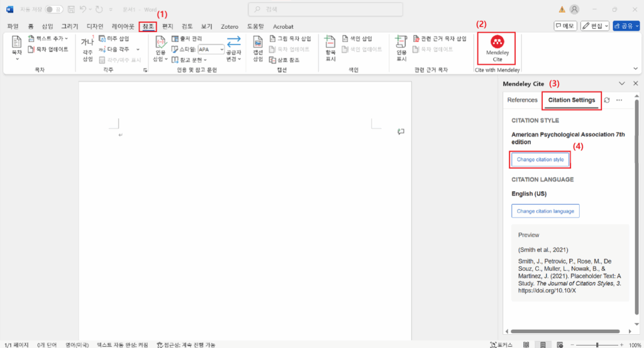
Task: Switch to the print layout view button
Action: point(543,345)
